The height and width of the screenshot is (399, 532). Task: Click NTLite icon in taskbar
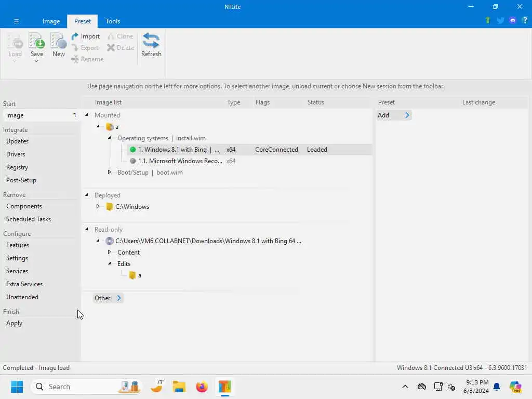tap(224, 387)
